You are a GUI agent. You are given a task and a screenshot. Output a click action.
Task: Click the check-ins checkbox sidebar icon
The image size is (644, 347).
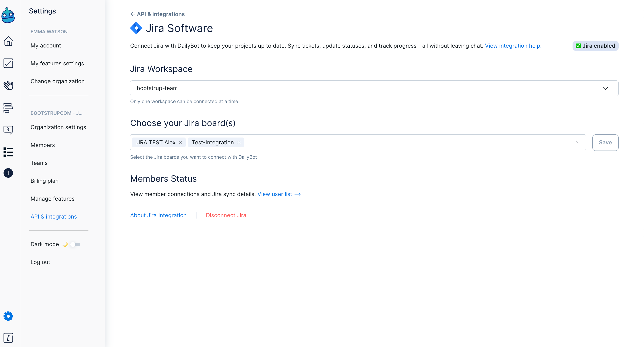[8, 63]
